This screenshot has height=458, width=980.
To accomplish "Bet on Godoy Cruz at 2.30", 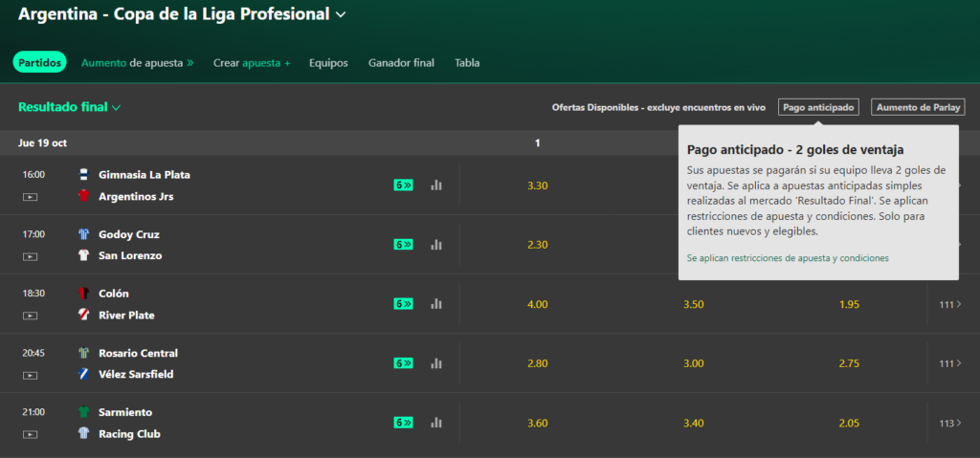I will point(538,245).
